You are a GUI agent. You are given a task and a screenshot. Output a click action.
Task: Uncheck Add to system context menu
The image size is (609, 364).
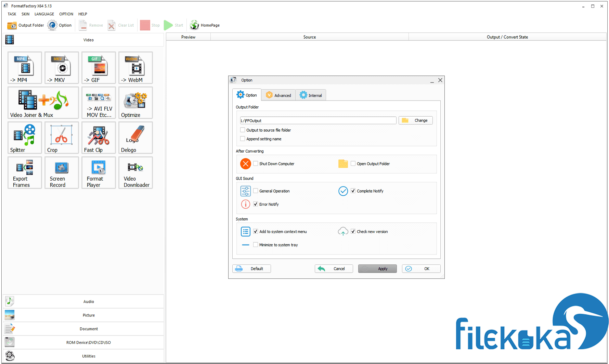point(256,232)
